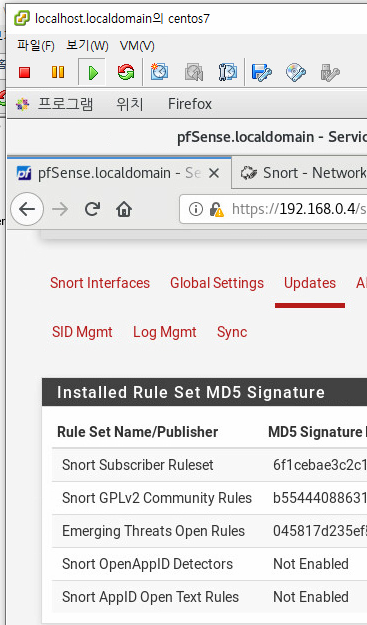Go to Firefox home page

[x=124, y=209]
